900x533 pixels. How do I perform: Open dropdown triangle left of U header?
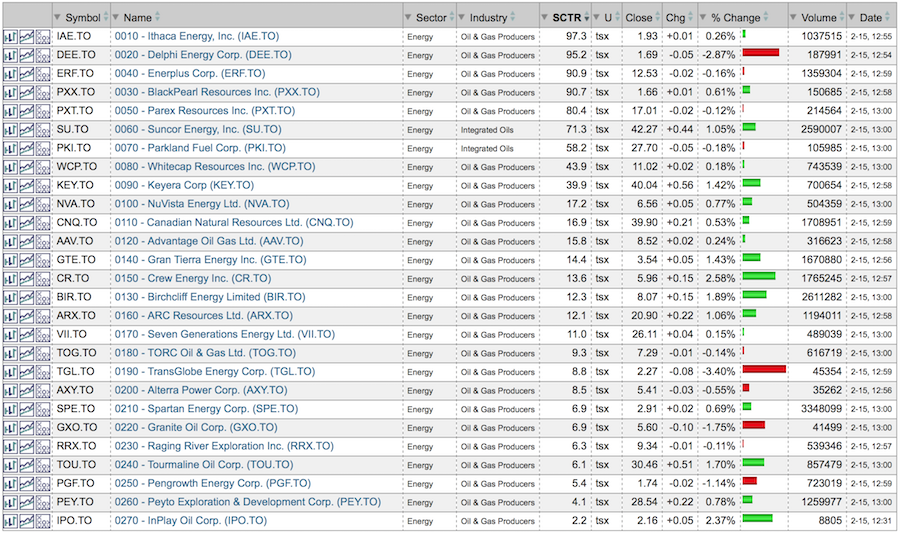tap(596, 18)
